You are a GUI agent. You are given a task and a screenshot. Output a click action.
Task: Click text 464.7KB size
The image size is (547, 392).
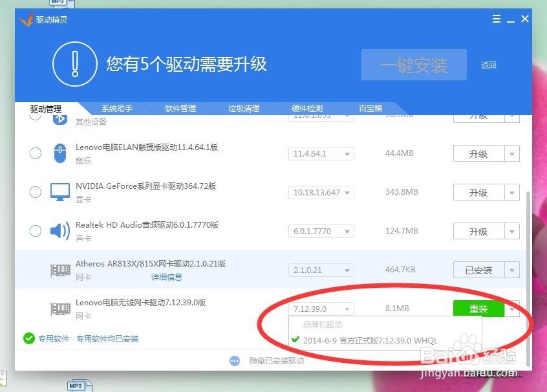point(400,270)
